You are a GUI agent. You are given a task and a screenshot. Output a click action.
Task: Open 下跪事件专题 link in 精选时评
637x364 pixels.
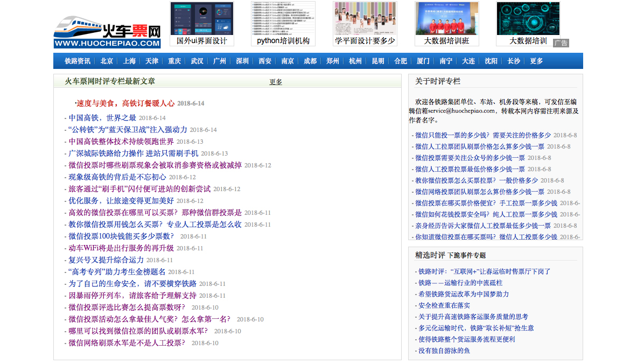click(x=466, y=255)
